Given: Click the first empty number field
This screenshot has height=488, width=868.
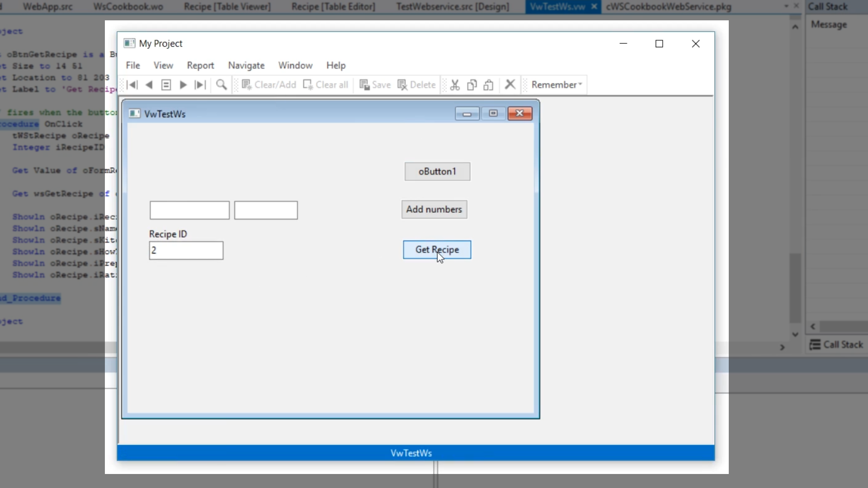Looking at the screenshot, I should click(189, 211).
